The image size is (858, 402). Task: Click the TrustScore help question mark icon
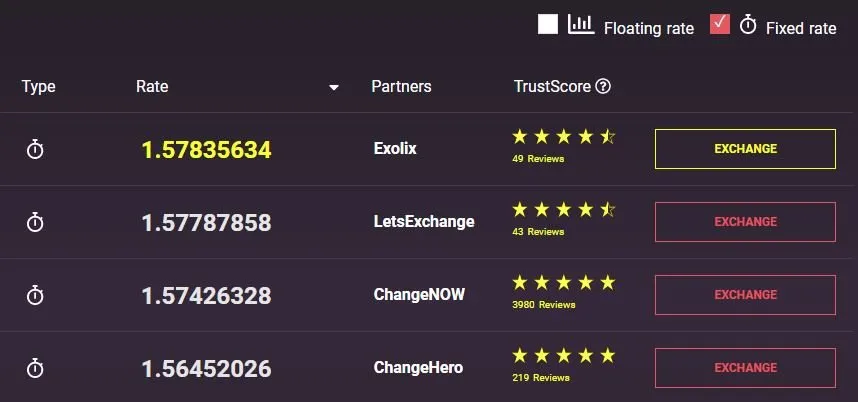point(602,86)
